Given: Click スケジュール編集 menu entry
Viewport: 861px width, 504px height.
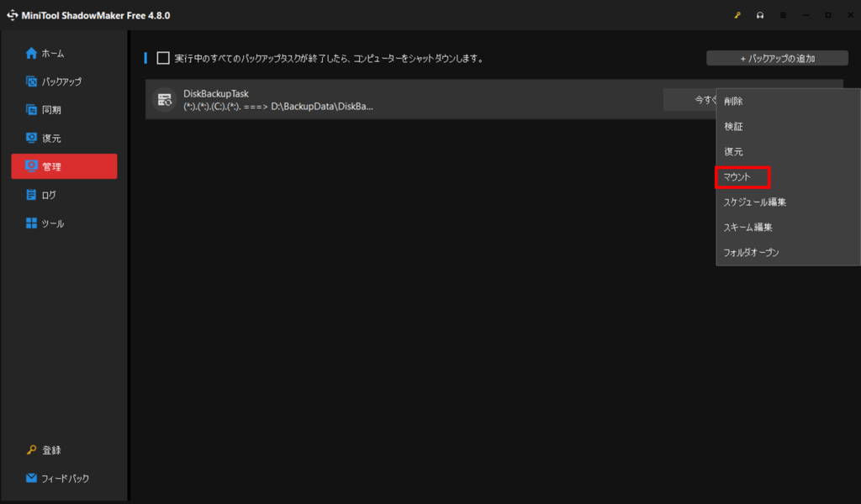Looking at the screenshot, I should 754,202.
